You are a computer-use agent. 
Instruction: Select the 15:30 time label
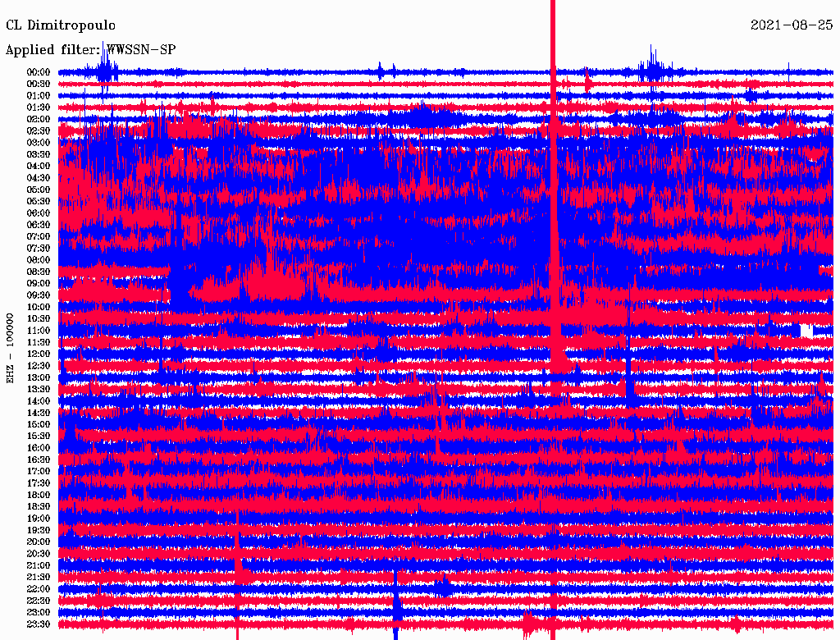[39, 436]
